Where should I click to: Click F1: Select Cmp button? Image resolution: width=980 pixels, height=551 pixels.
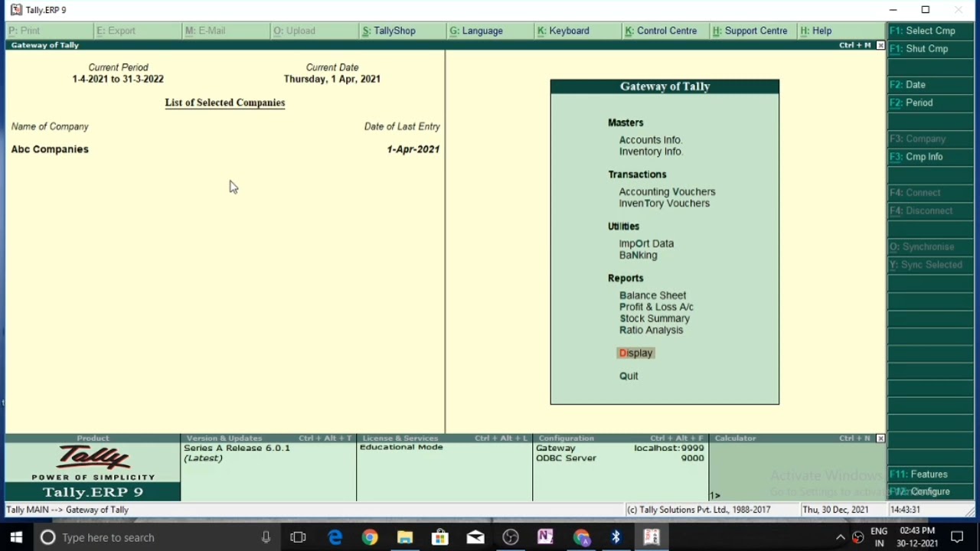(x=930, y=31)
